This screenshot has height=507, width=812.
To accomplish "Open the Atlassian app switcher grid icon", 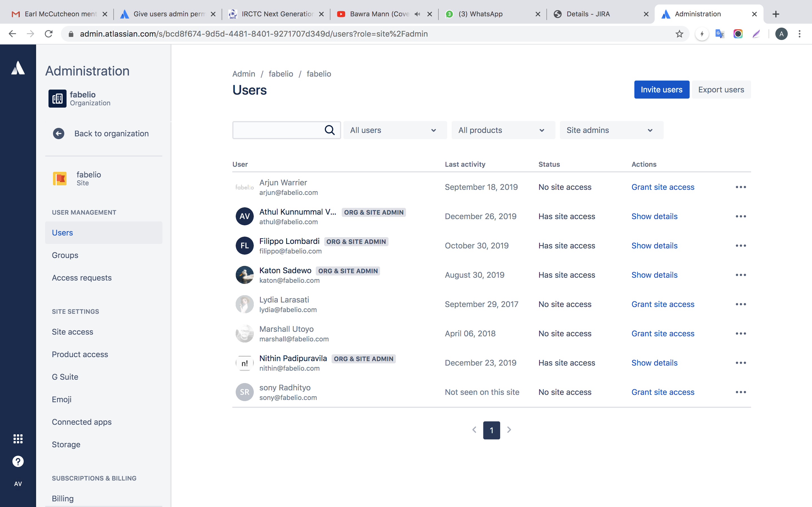I will [x=17, y=439].
